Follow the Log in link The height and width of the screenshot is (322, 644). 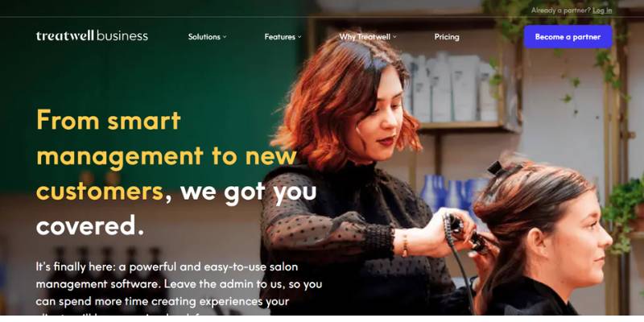[x=602, y=10]
